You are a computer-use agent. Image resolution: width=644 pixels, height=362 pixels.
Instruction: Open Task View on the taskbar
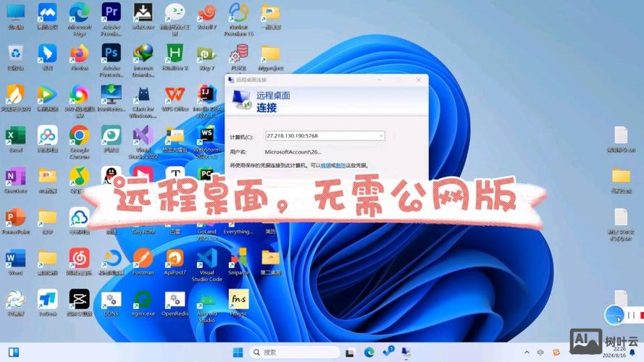[349, 353]
